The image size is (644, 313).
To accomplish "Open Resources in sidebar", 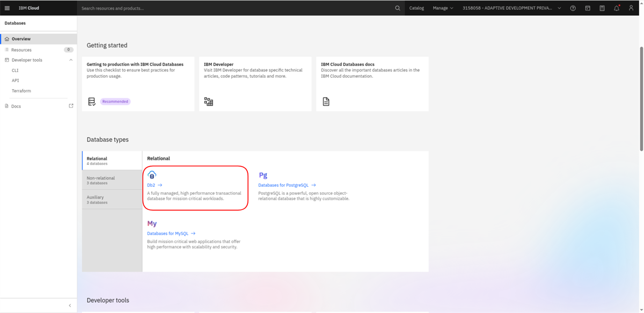I will click(x=39, y=50).
